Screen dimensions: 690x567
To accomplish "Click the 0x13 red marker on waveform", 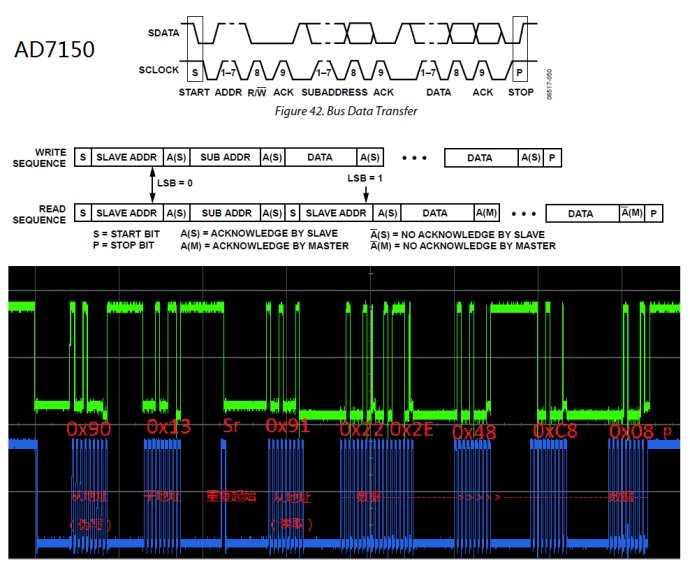I will pyautogui.click(x=167, y=427).
